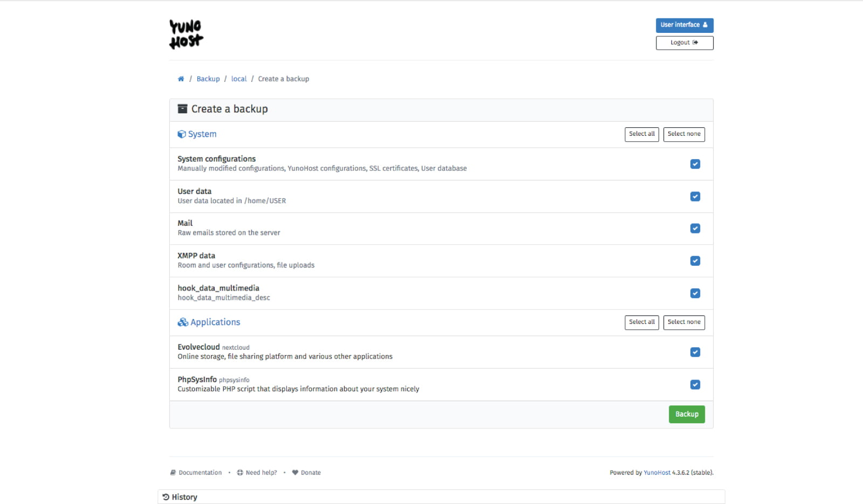
Task: Click the clock icon next to History
Action: click(x=165, y=496)
